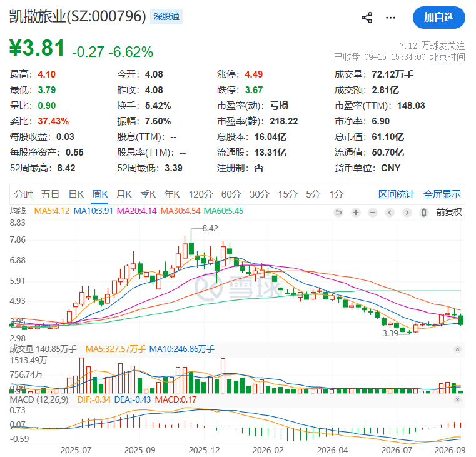
Task: Click the 换手 value 5.42%
Action: 158,105
